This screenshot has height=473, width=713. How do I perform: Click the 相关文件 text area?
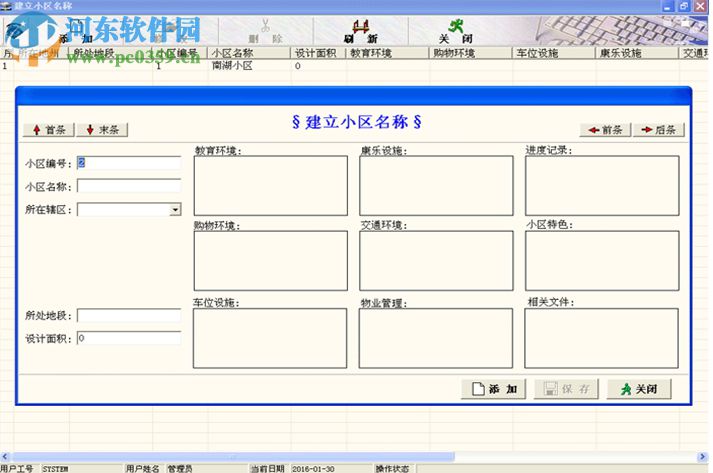click(601, 338)
